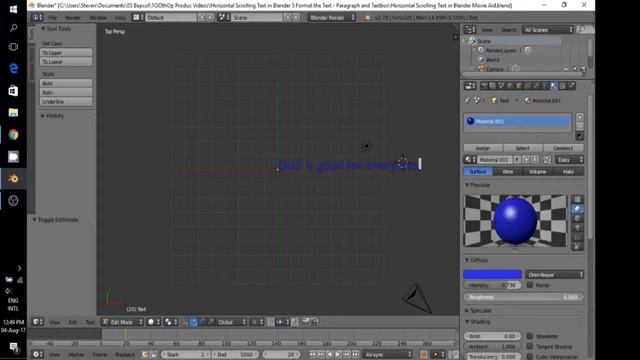The width and height of the screenshot is (640, 360).
Task: Expand the History panel
Action: pos(53,116)
